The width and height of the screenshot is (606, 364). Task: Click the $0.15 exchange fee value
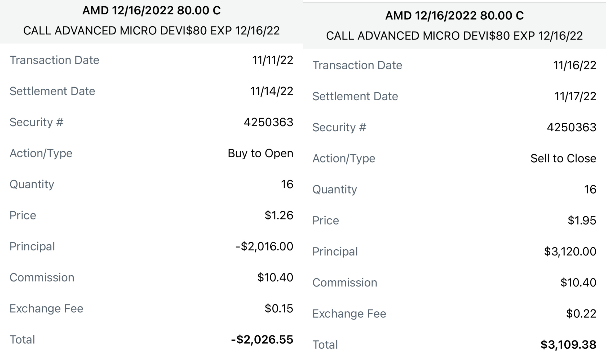[x=279, y=308]
